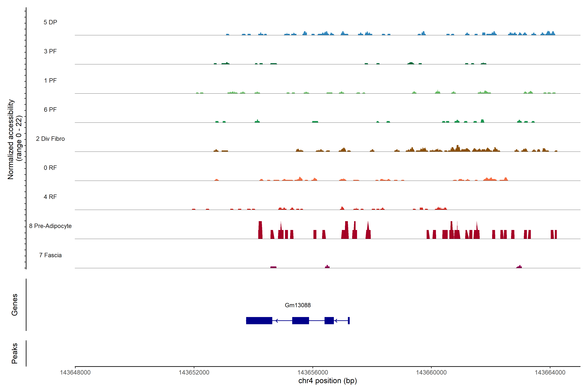Select the 2 Div Fibro track label

50,139
